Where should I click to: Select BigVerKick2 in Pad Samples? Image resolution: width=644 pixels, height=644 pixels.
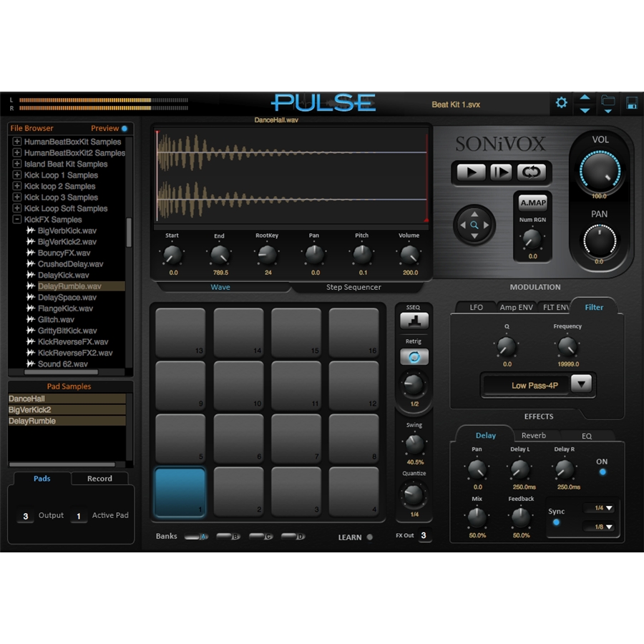(x=67, y=410)
